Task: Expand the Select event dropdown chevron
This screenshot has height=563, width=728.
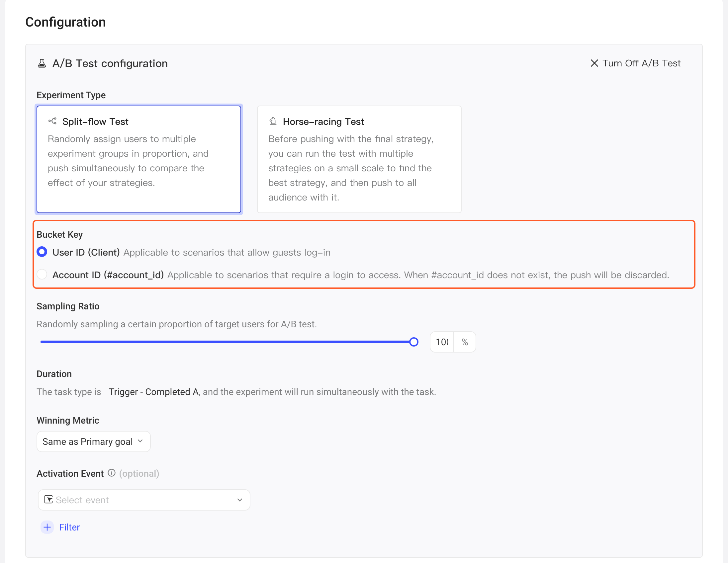Action: 240,500
